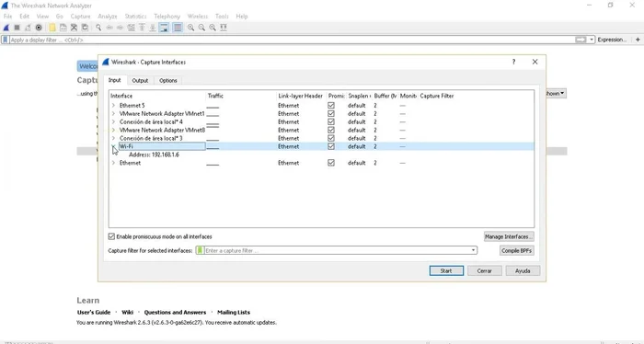
Task: Click the Go forward arrow icon
Action: pyautogui.click(x=120, y=28)
